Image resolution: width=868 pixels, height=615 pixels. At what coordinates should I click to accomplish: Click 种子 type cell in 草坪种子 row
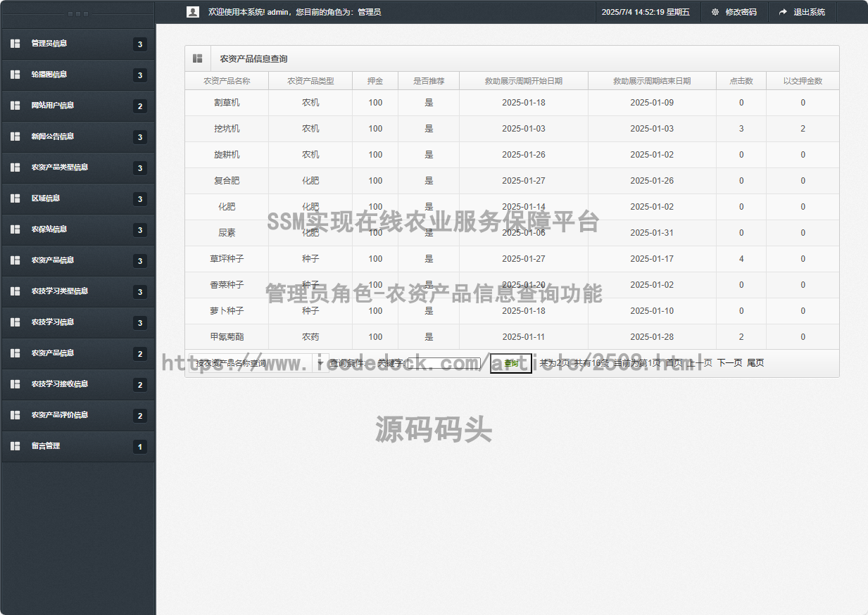coord(310,259)
